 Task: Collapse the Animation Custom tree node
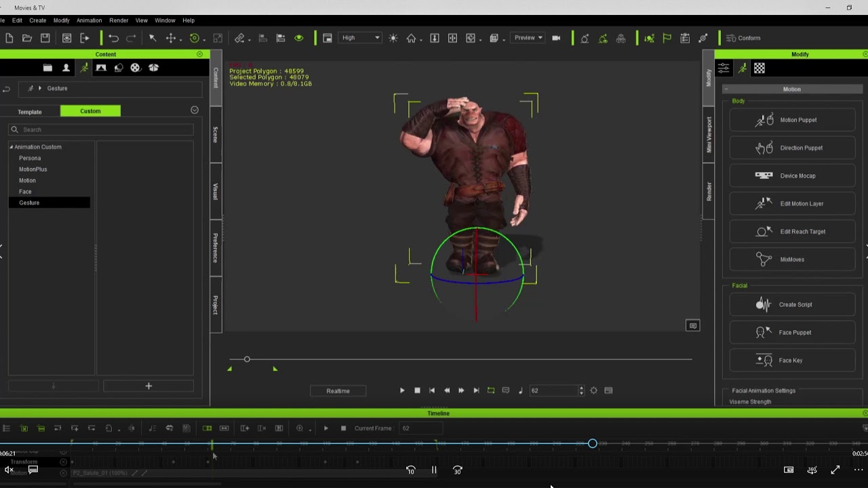(x=11, y=147)
